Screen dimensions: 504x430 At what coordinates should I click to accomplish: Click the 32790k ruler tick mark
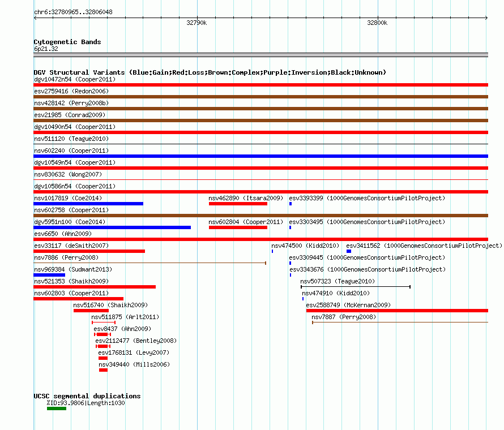[197, 18]
